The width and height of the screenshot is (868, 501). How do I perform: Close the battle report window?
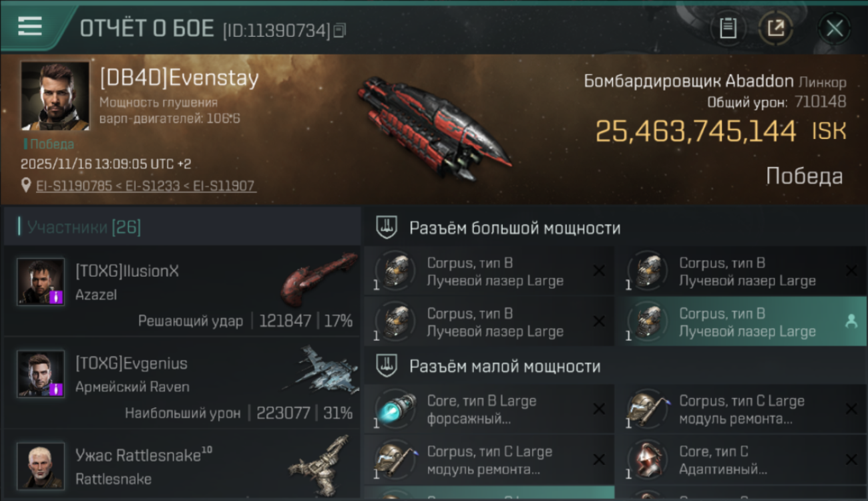[x=835, y=28]
